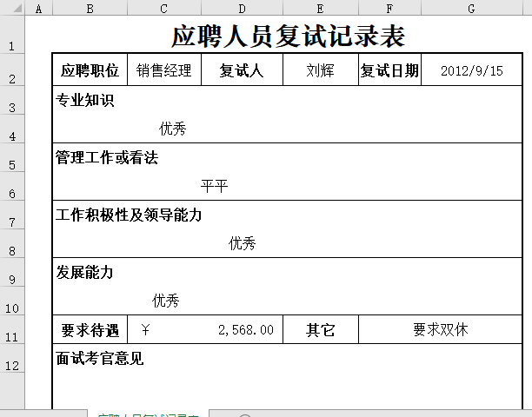Click the 面试考官意见 heading cell

click(100, 358)
